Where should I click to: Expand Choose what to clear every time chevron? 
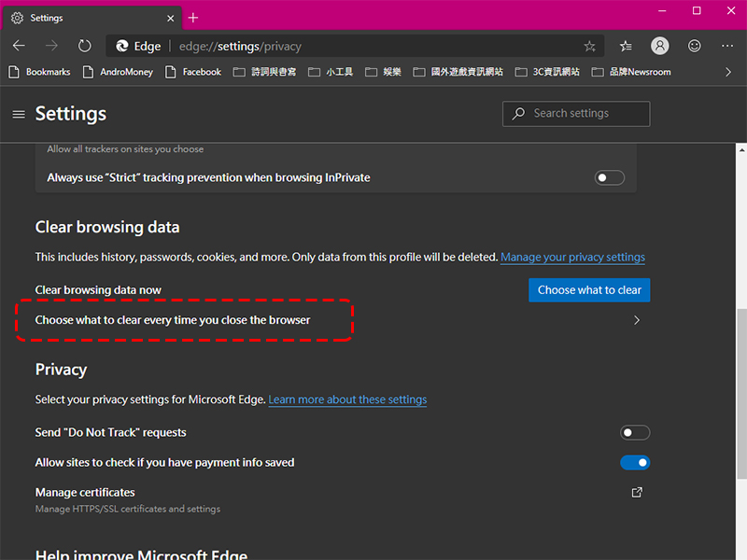(x=637, y=320)
